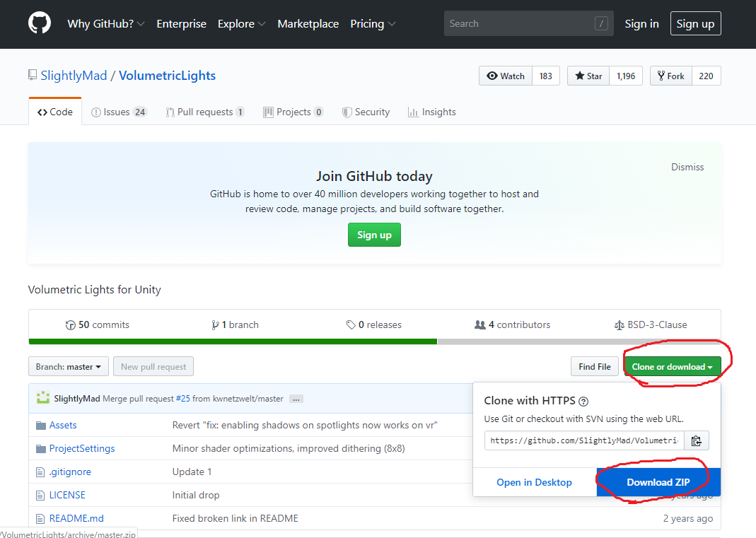View the 0 releases page
This screenshot has height=538, width=756.
click(x=373, y=325)
